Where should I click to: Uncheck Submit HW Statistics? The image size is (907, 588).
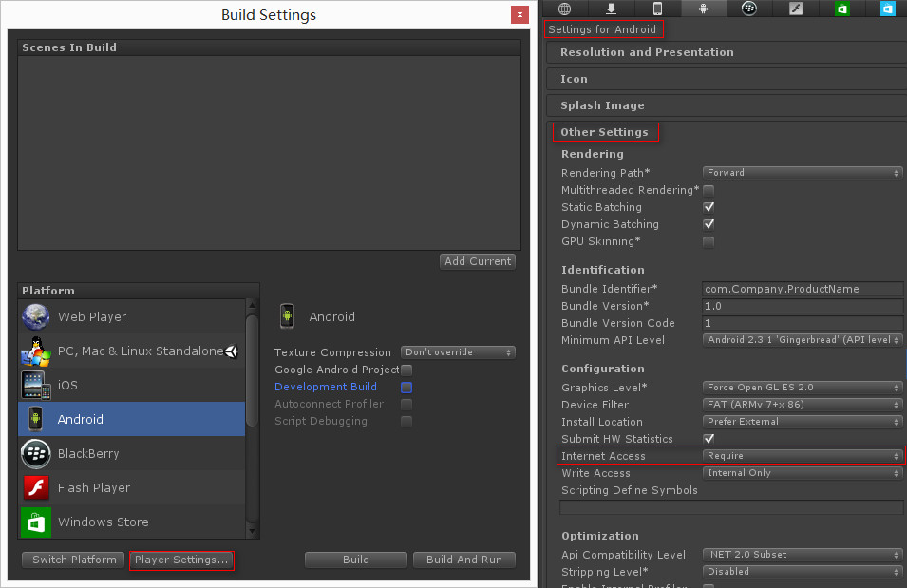click(709, 439)
